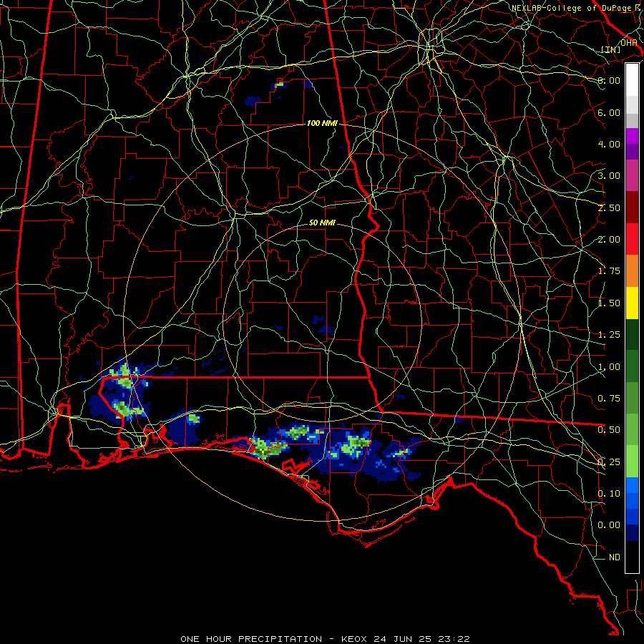Click the OHA product label

[628, 43]
